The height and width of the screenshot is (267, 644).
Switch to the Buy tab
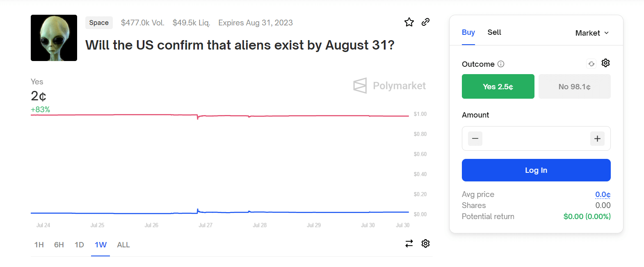point(468,32)
